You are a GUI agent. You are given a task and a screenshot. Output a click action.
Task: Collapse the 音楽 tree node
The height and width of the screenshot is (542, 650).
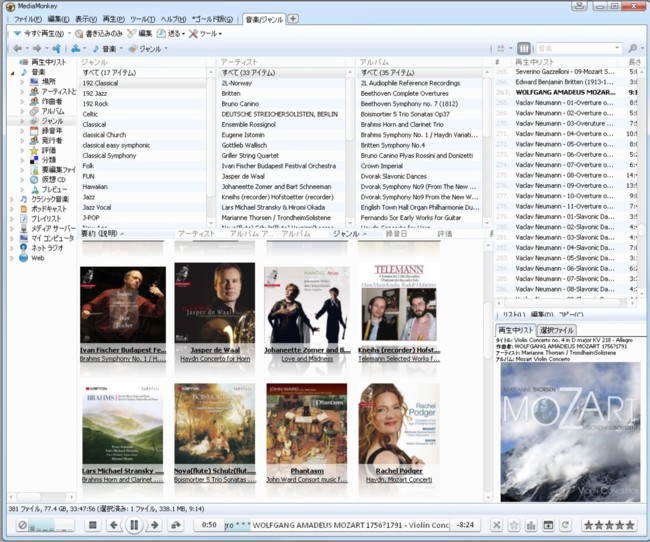[12, 72]
